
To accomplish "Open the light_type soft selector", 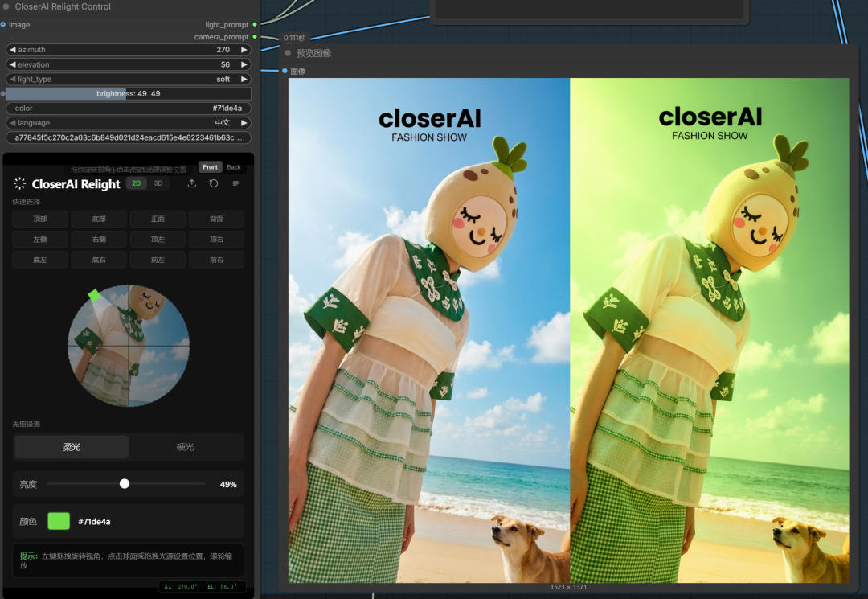I will click(x=129, y=79).
